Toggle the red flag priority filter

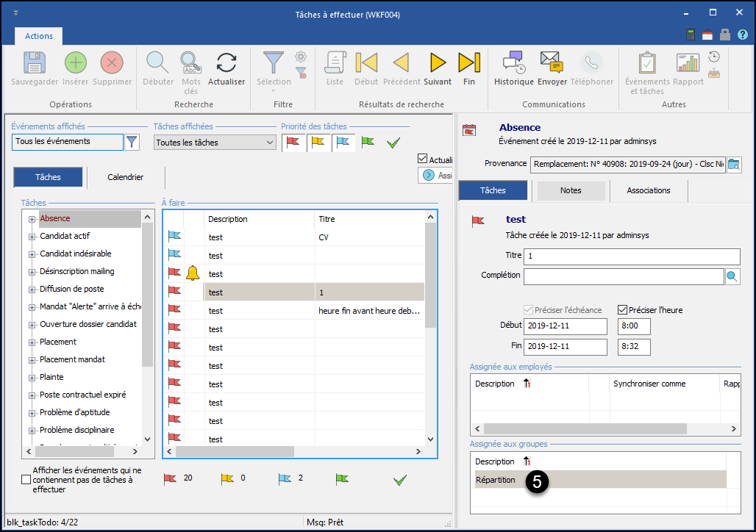tap(293, 142)
